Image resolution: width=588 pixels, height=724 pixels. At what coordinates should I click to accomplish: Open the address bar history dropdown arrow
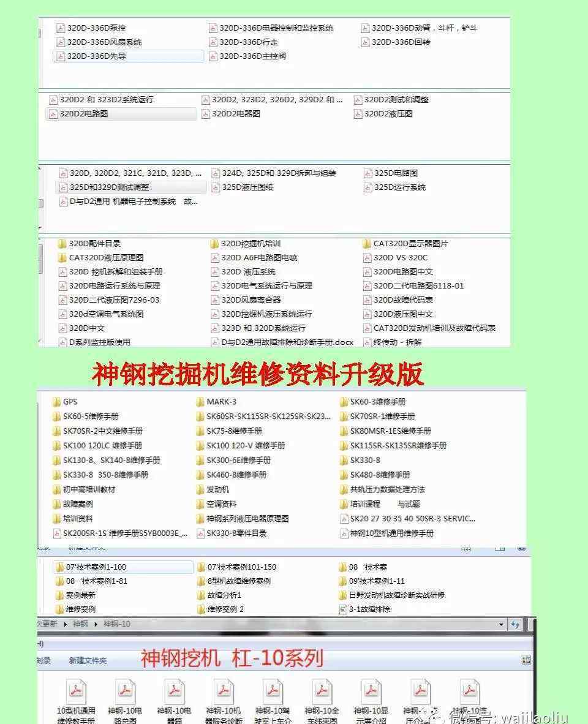click(501, 625)
